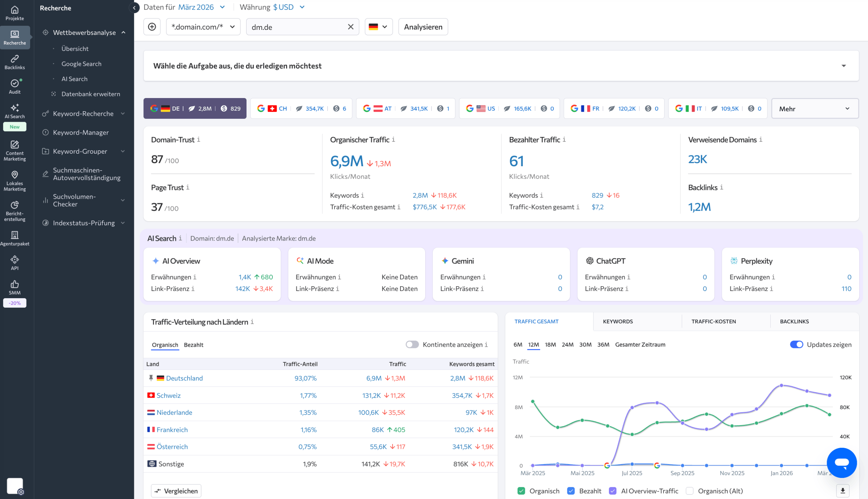The height and width of the screenshot is (499, 868).
Task: Enable the Kontinente anzeigen toggle
Action: pyautogui.click(x=413, y=345)
